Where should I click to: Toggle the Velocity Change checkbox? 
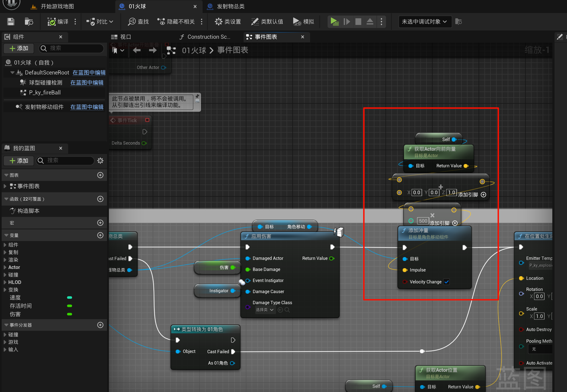[446, 282]
